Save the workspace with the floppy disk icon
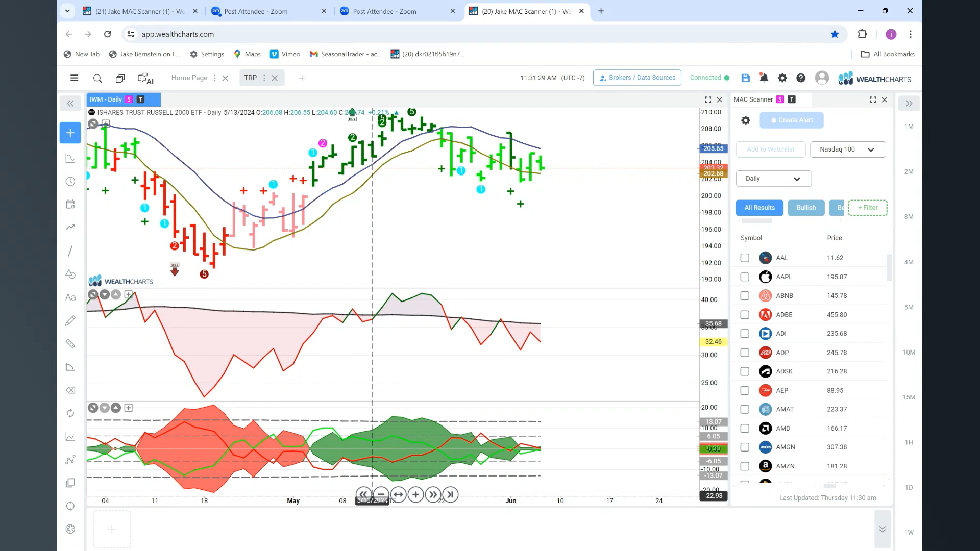Screen dimensions: 980x551 pyautogui.click(x=746, y=78)
